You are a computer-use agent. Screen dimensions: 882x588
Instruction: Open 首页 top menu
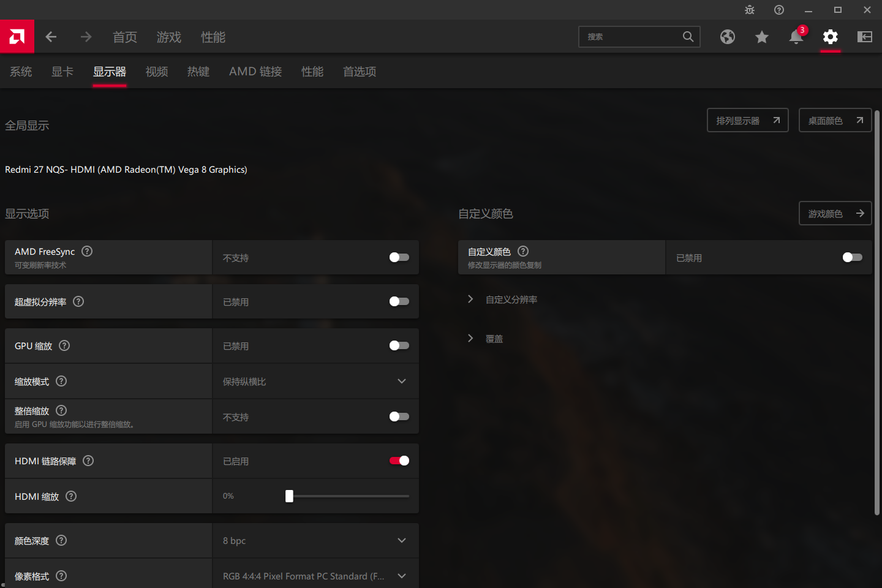(125, 37)
